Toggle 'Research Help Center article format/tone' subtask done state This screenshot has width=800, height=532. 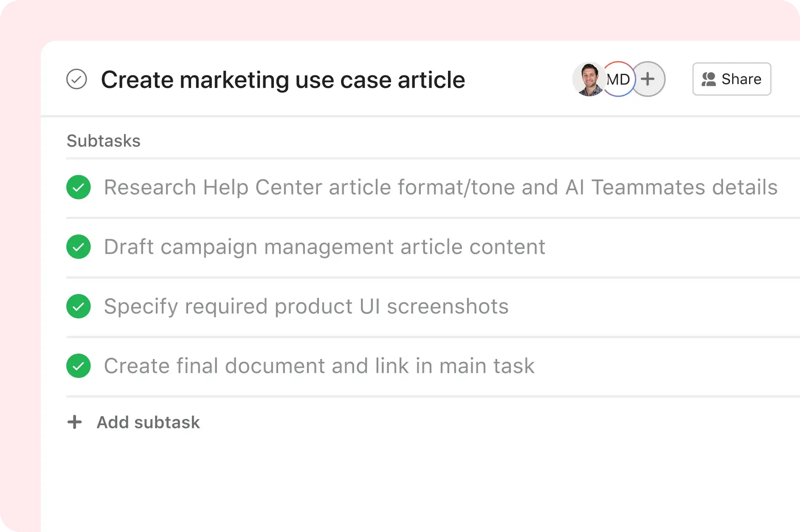79,187
